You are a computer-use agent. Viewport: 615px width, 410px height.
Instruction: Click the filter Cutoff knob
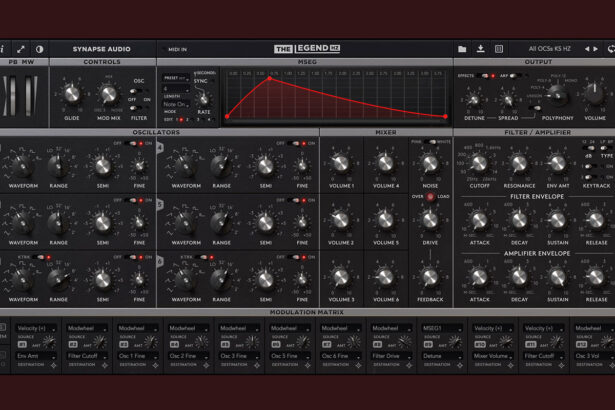(x=479, y=164)
